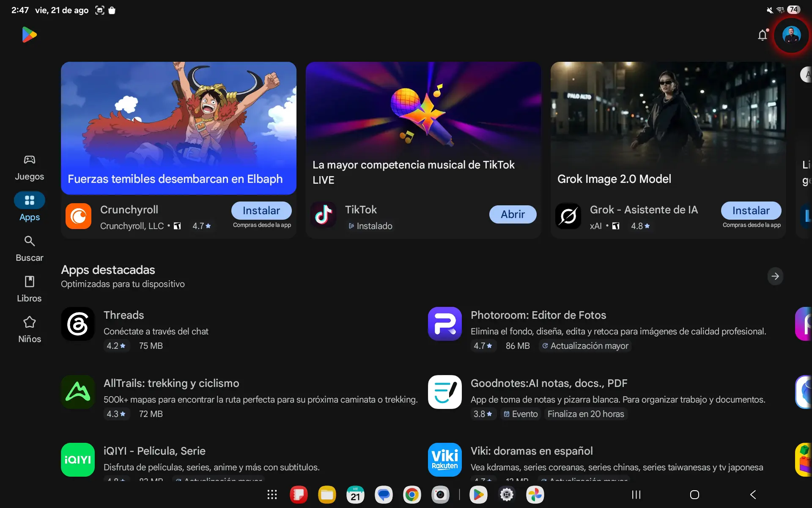Select the Apps tab in sidebar
812x508 pixels.
coord(29,207)
